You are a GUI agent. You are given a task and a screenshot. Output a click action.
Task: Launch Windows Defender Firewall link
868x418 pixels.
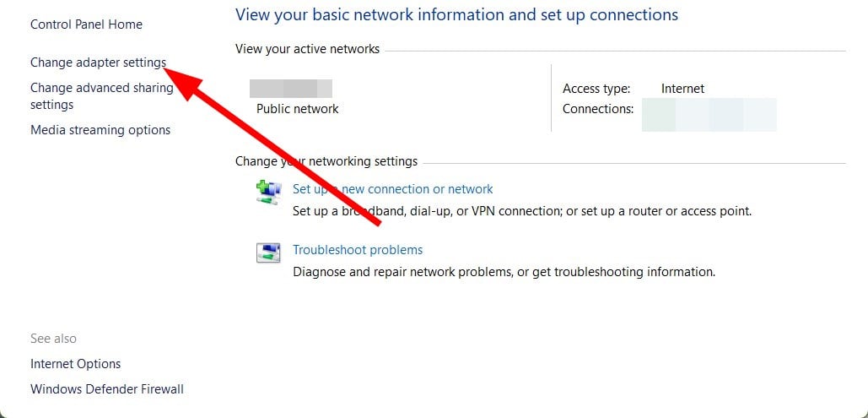tap(107, 389)
